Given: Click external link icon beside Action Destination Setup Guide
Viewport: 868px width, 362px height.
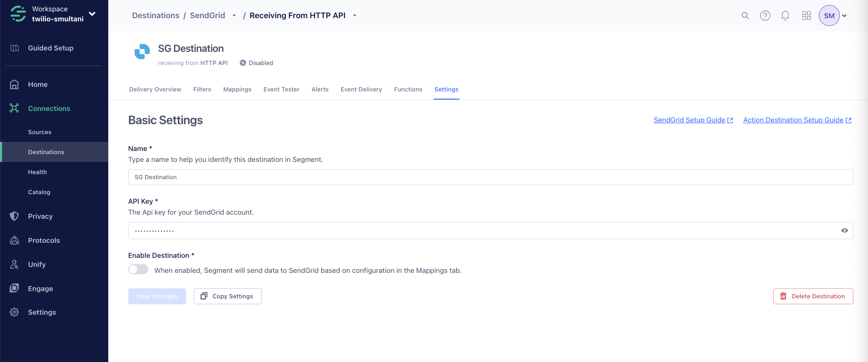Looking at the screenshot, I should [x=848, y=121].
